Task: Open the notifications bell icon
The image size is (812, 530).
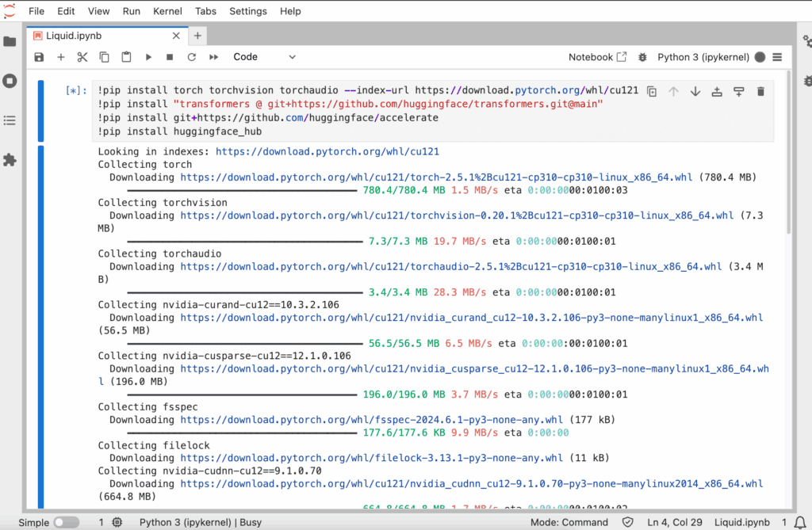Action: [800, 522]
